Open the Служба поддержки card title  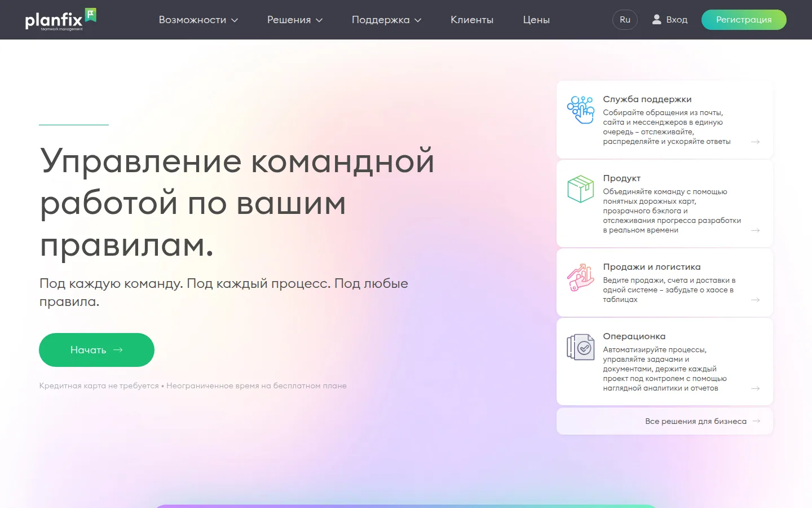[x=647, y=99]
